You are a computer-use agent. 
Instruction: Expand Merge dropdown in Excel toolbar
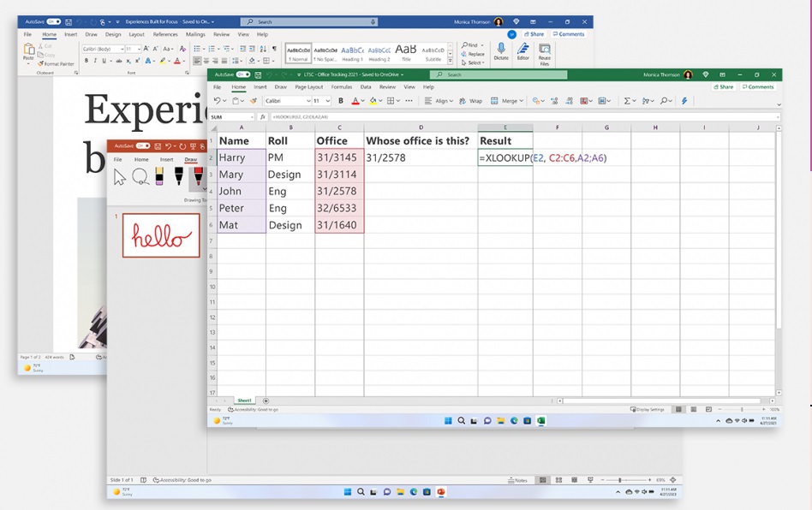(521, 101)
